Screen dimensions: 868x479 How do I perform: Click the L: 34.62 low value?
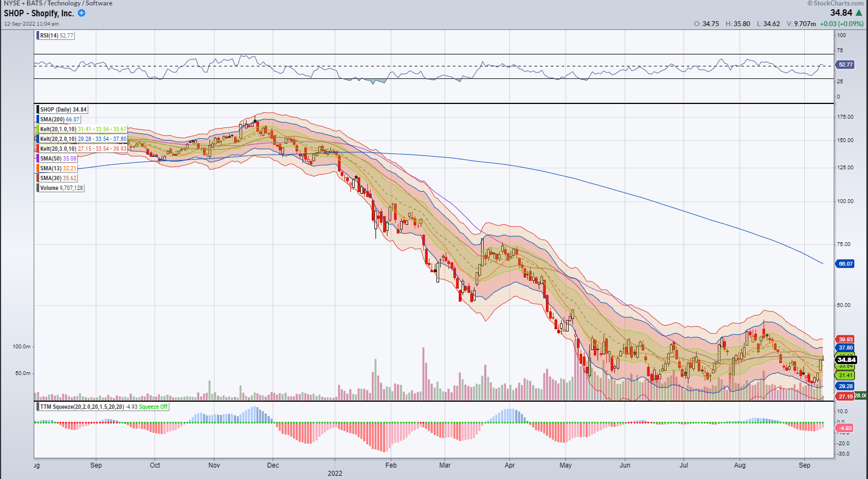point(768,24)
